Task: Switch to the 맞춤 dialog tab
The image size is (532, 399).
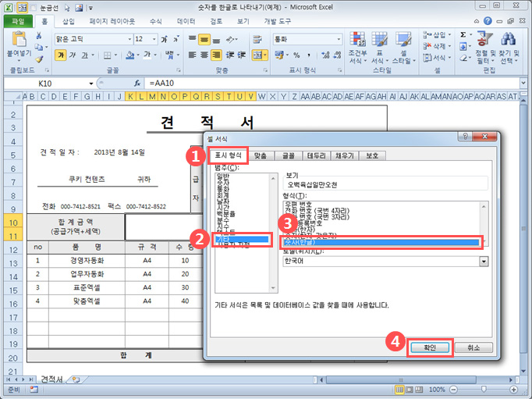Action: coord(261,155)
